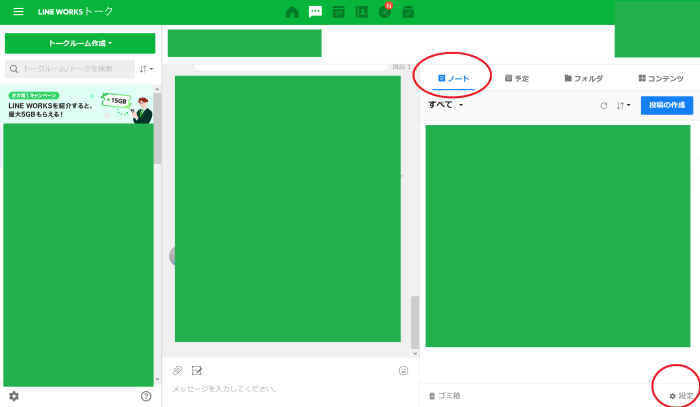Open the Mail box icon in top bar

click(x=408, y=12)
